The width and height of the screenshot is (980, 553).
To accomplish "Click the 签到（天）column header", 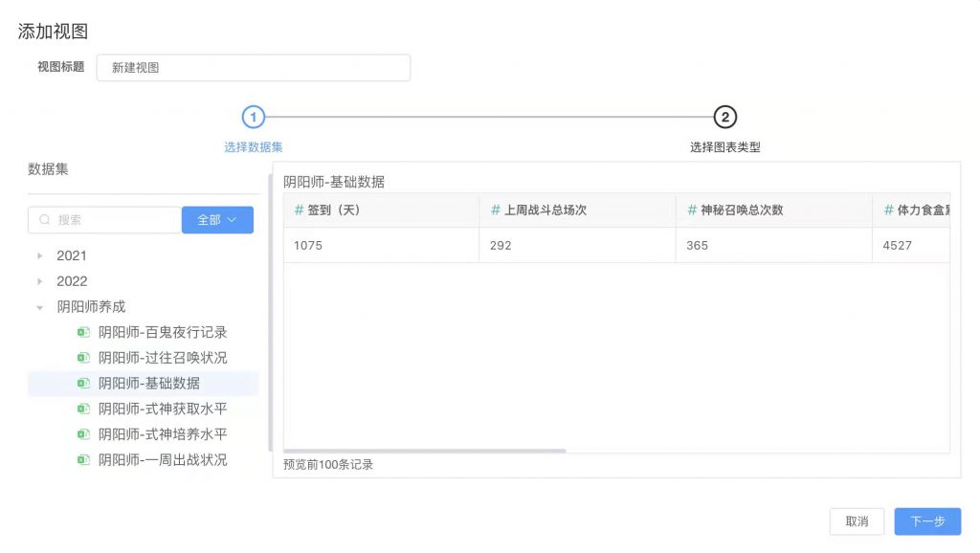I will point(381,210).
